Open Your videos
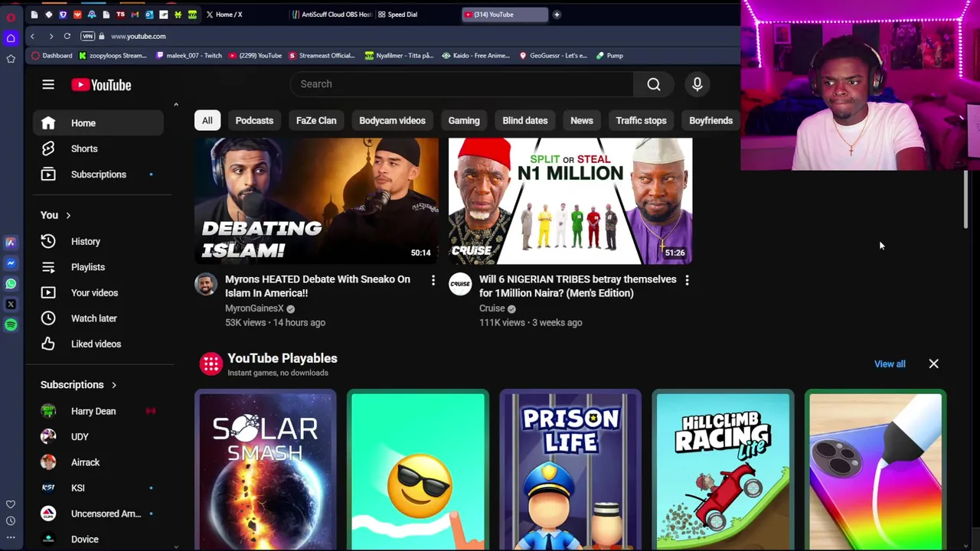 98,292
